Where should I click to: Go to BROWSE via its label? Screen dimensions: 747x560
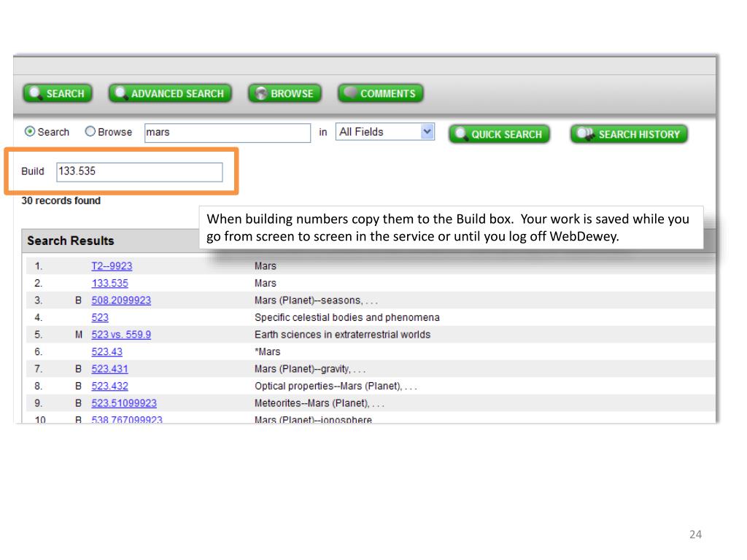292,94
